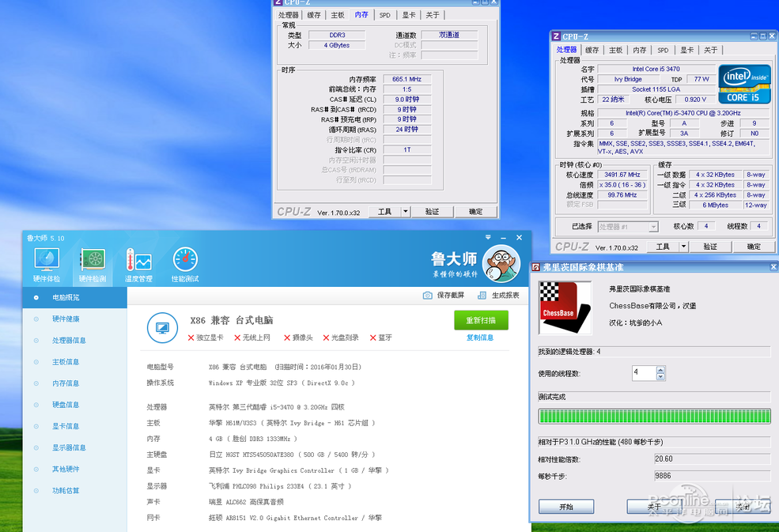Click 主硬盘 row HGST HTS545050A7E380
779x532 pixels.
point(260,455)
